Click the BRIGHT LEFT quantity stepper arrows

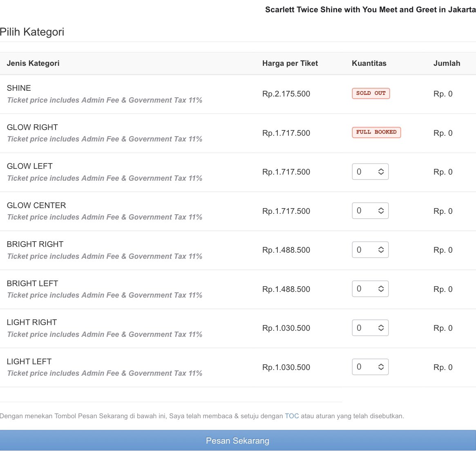[381, 289]
